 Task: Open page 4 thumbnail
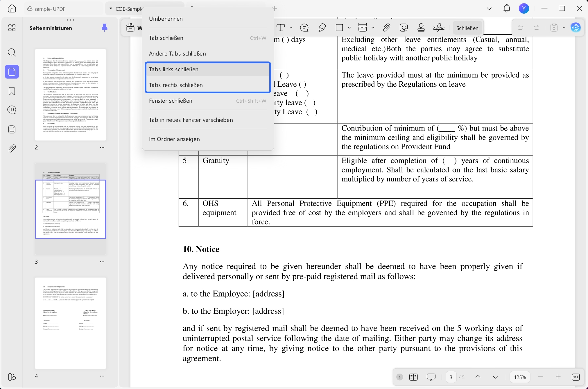pos(71,323)
